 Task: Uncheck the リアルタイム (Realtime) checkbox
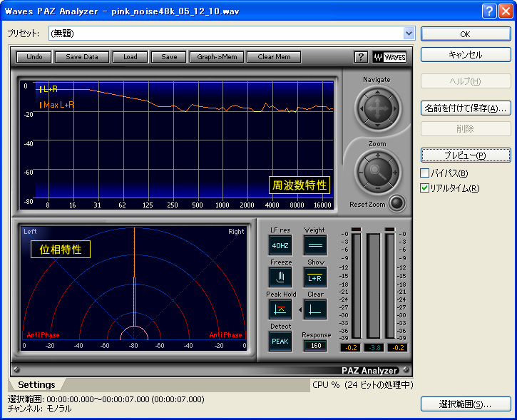425,188
